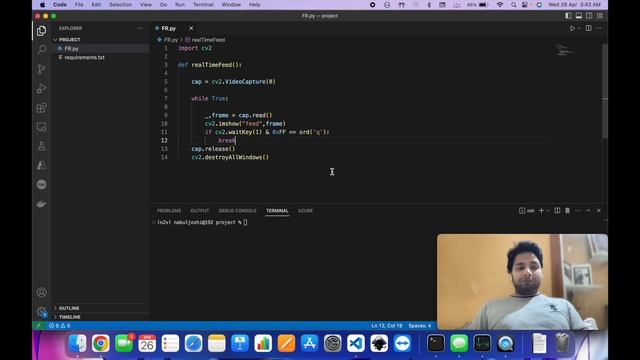Open requirements.txt in the Explorer

[x=100, y=58]
